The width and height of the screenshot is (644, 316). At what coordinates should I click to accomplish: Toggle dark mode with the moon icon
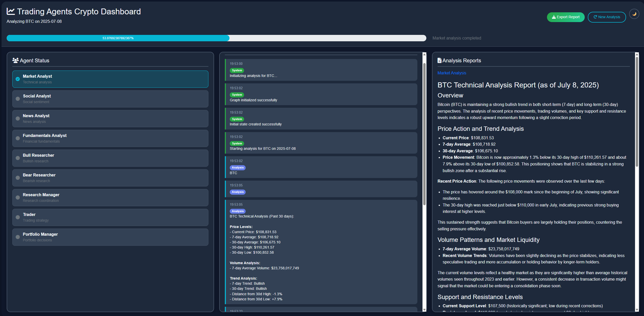point(634,14)
